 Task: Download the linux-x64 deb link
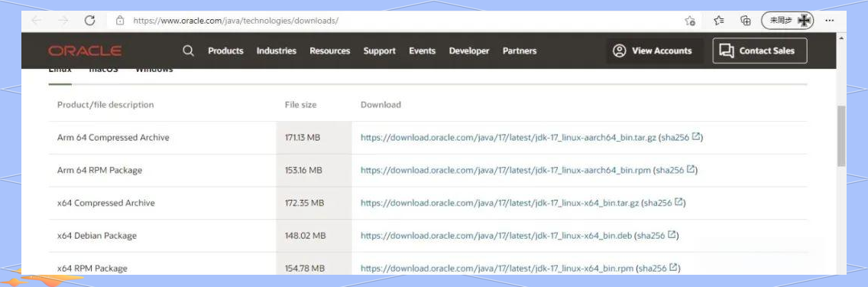point(496,236)
